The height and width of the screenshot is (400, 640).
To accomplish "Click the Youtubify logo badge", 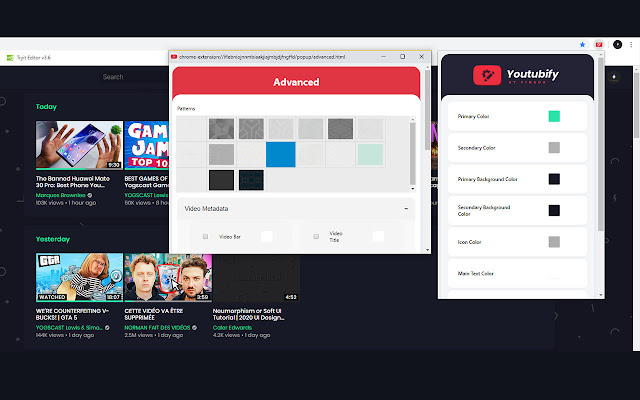I will (487, 75).
